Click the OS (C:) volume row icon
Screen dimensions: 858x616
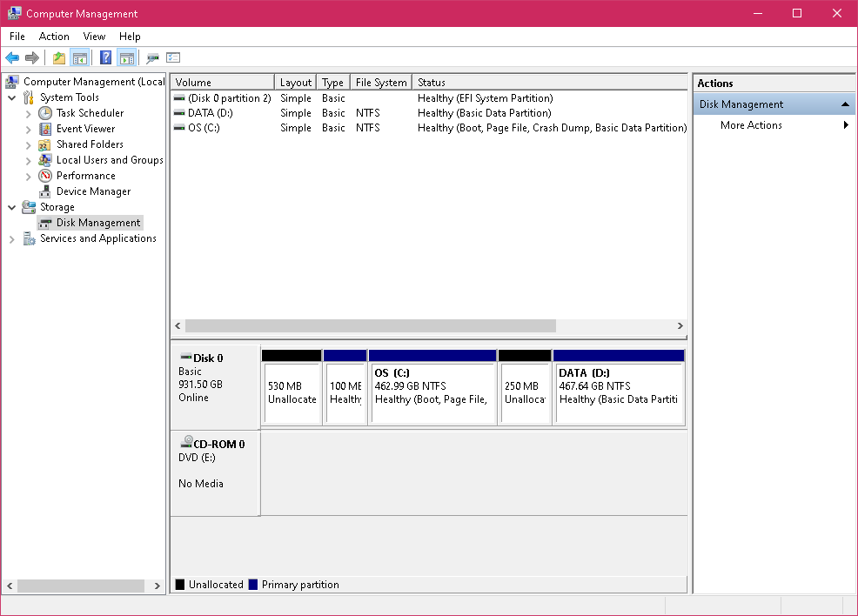(x=179, y=128)
